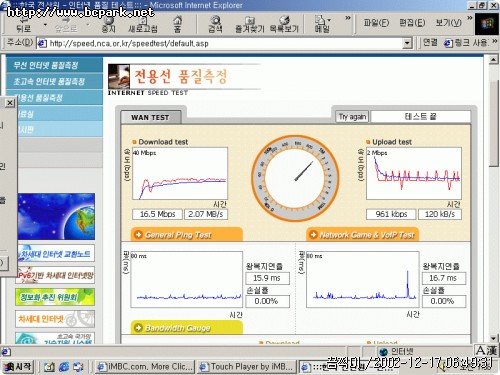500x375 pixels.
Task: Click the speedometer gauge dial
Action: pos(295,177)
